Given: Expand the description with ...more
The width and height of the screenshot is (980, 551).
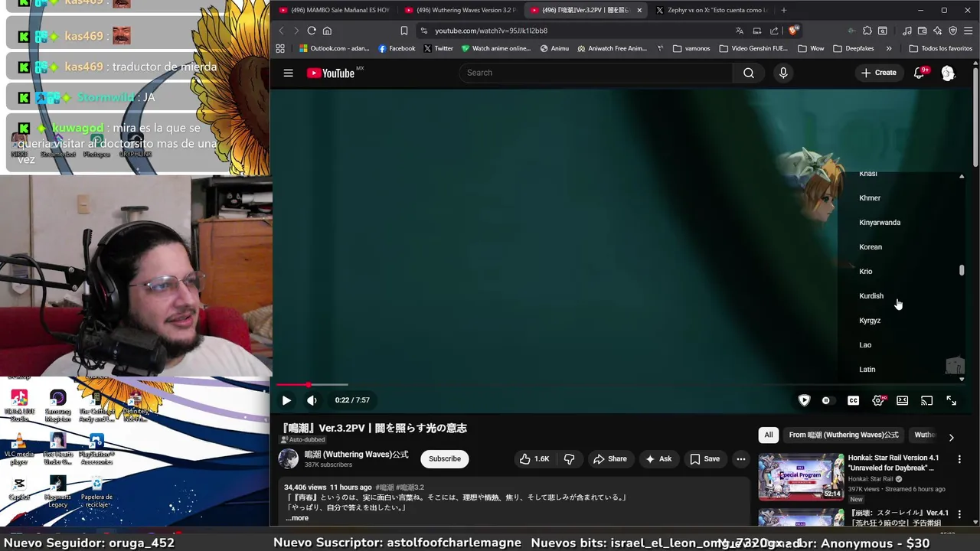Looking at the screenshot, I should [297, 518].
